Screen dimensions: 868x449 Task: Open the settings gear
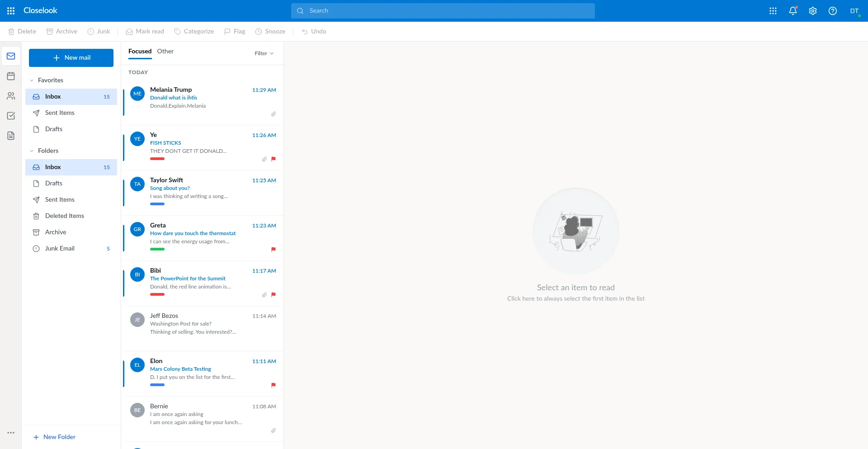(x=812, y=11)
